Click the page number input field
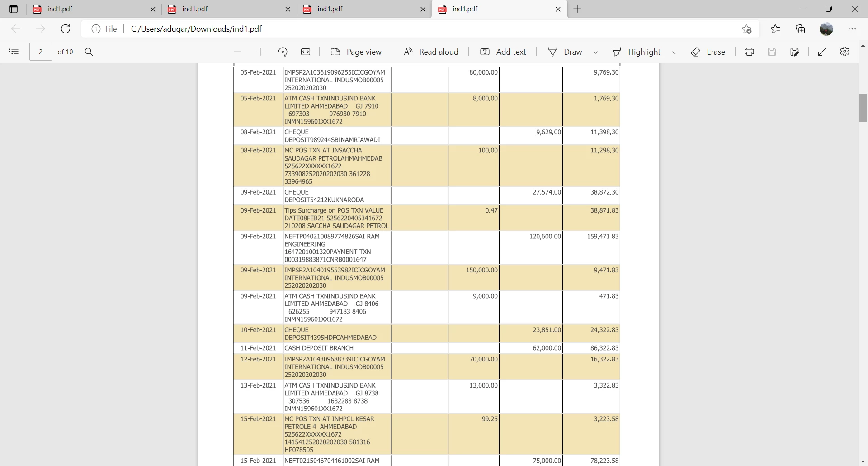This screenshot has width=868, height=466. [41, 52]
